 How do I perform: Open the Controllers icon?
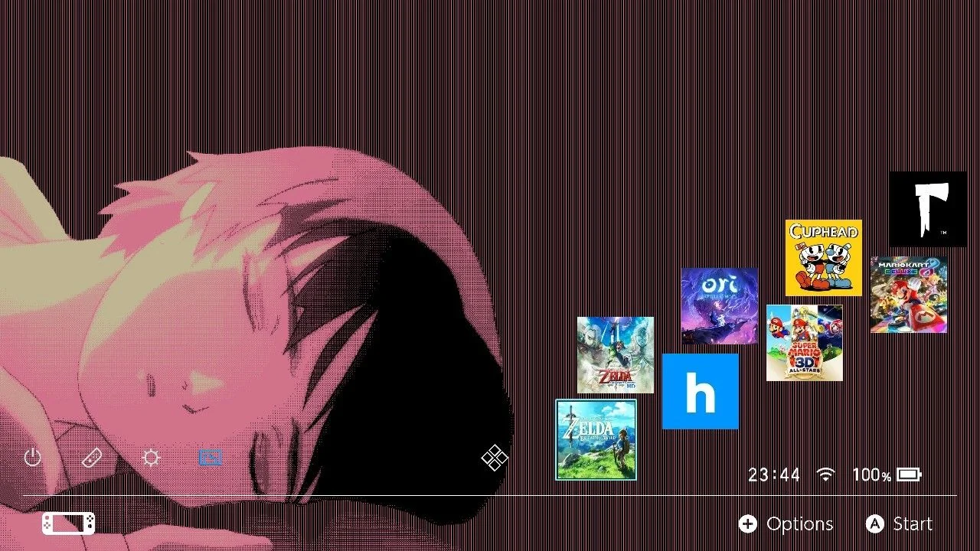[92, 458]
